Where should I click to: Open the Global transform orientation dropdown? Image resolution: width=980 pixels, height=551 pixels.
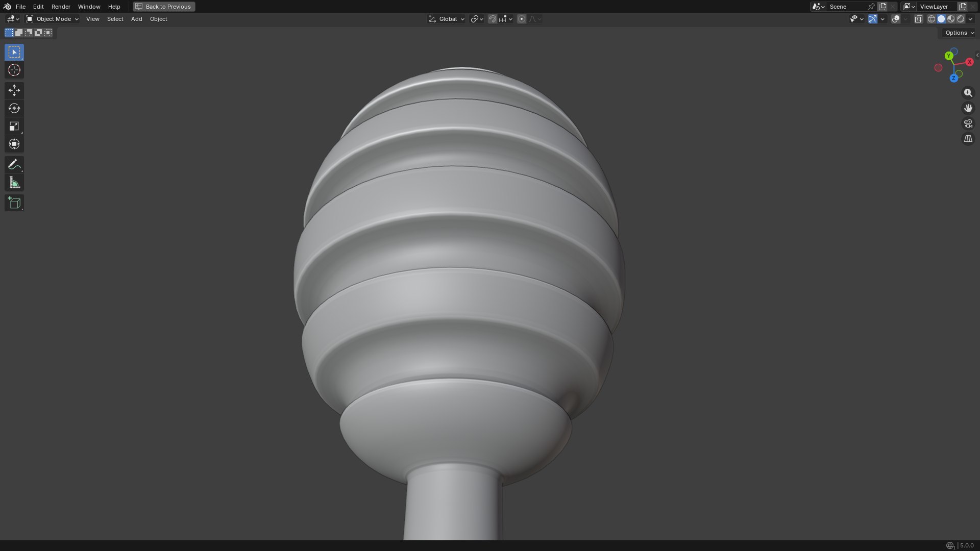click(446, 19)
